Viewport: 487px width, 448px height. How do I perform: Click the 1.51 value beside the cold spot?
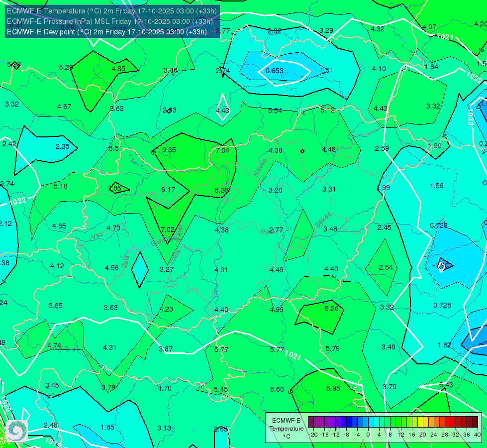[x=326, y=71]
